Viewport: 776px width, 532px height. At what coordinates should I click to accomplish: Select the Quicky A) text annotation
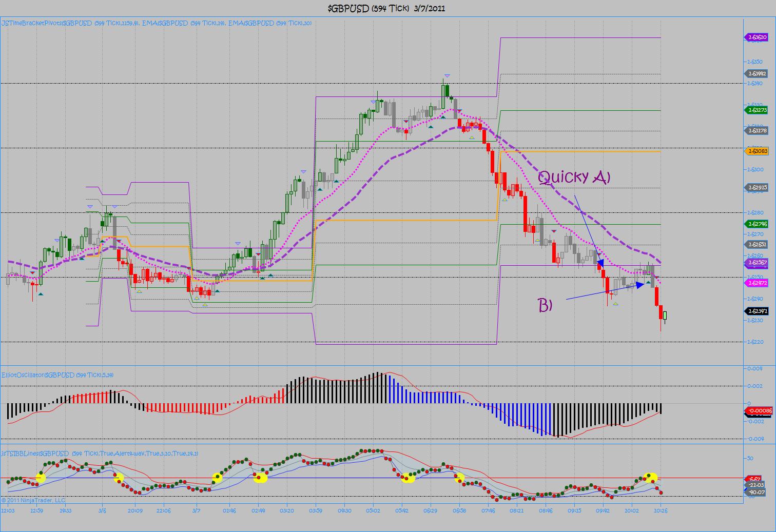click(574, 177)
